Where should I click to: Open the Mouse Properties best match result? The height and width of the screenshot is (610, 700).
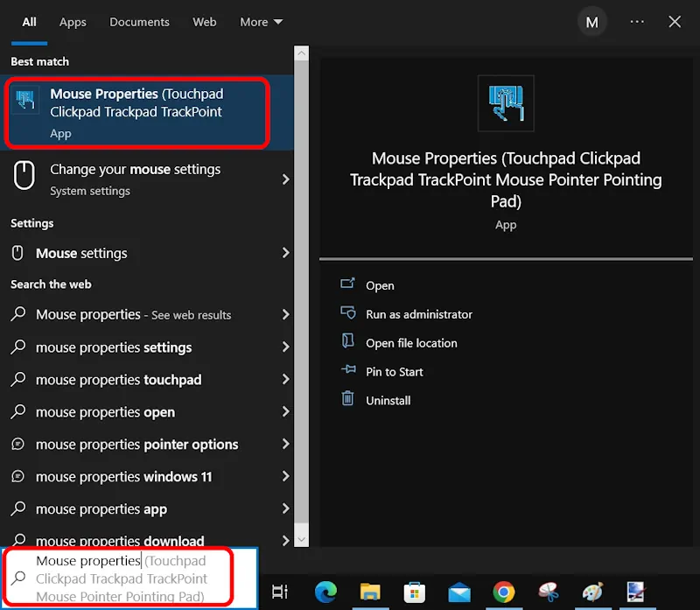[x=146, y=113]
